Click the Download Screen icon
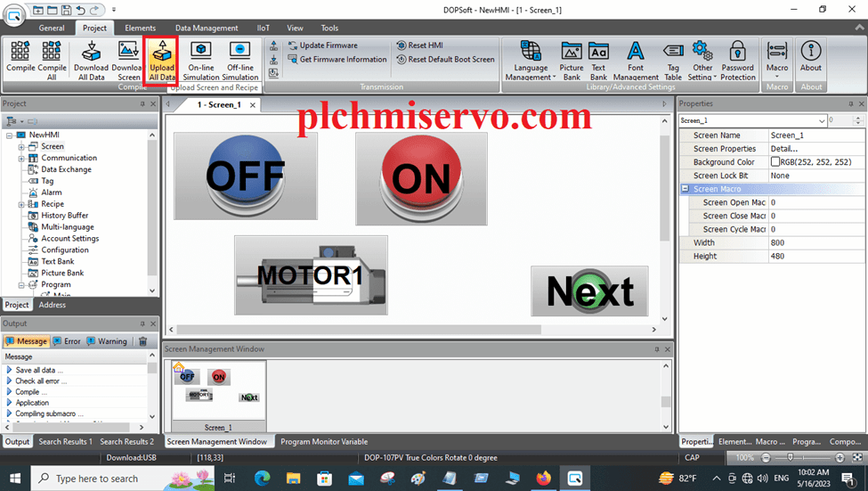868x491 pixels. coord(127,60)
